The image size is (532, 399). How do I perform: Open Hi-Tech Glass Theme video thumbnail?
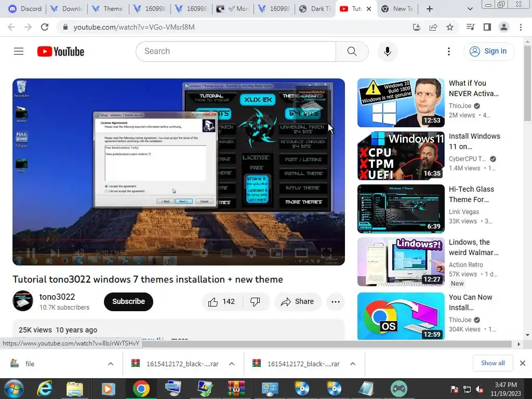pos(401,209)
